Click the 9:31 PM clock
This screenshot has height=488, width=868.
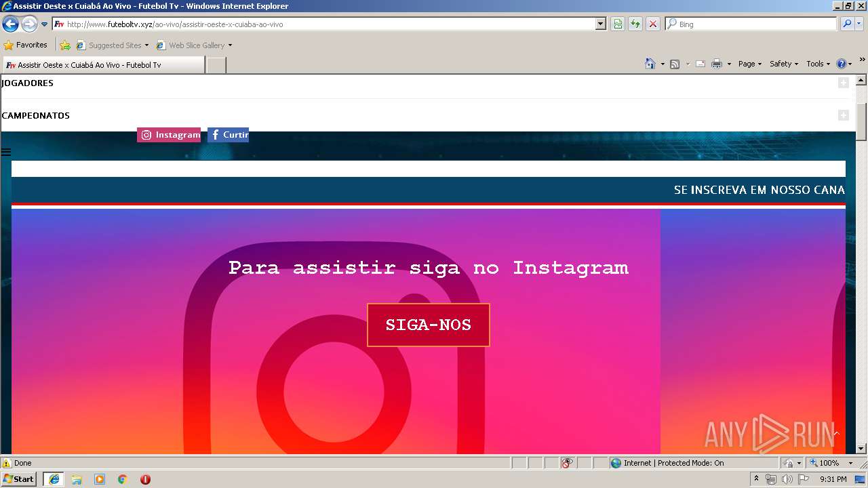pyautogui.click(x=833, y=479)
